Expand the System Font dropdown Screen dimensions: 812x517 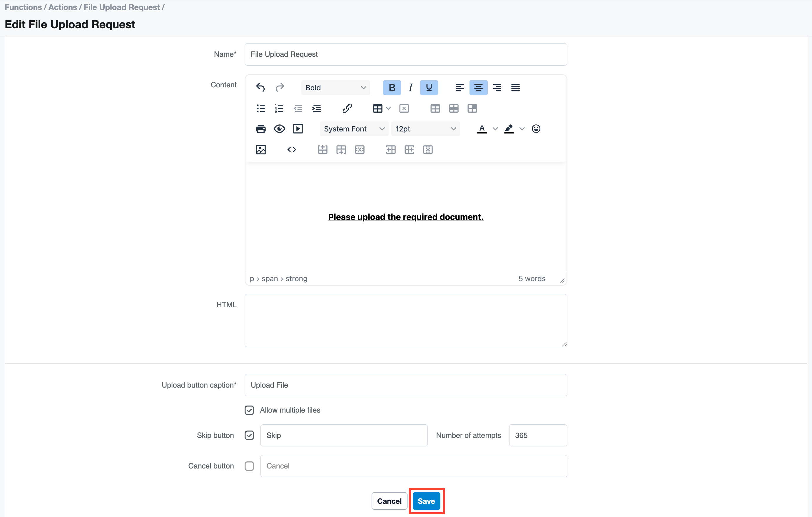(x=354, y=129)
